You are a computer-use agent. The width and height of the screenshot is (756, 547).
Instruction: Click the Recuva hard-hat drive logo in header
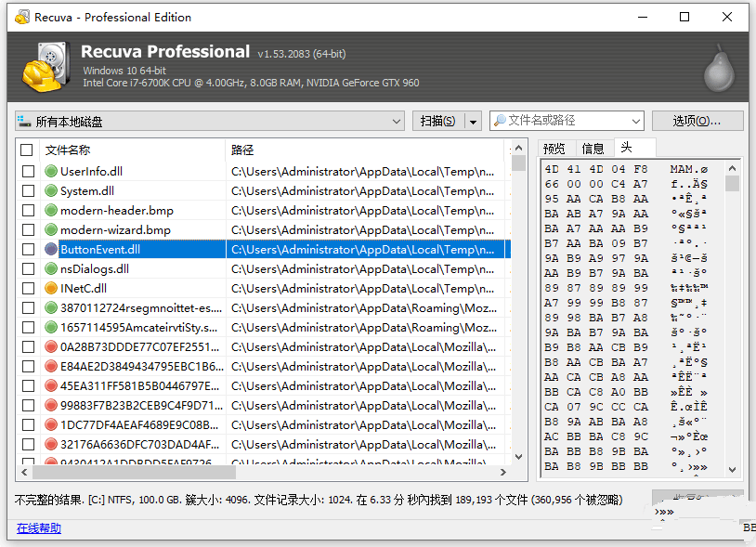coord(46,68)
